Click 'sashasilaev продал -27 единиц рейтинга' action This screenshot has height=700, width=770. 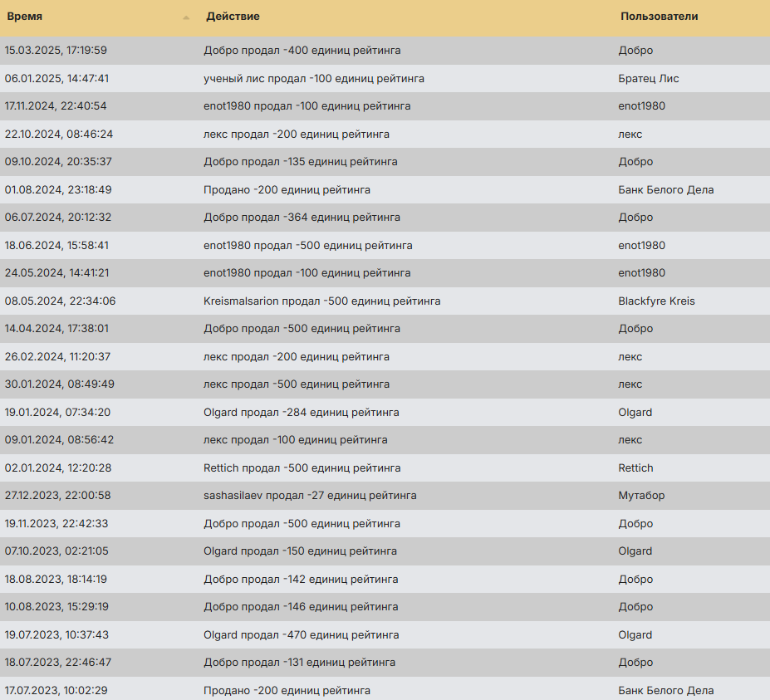tap(310, 496)
